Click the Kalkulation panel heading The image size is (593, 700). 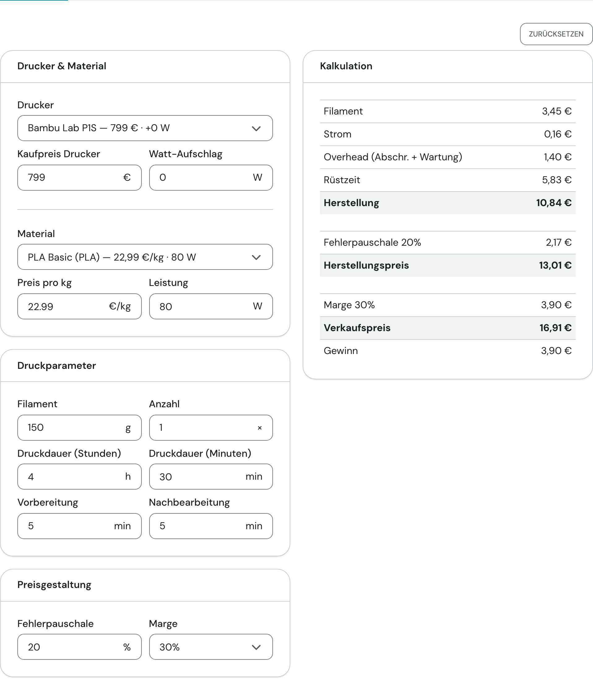346,66
